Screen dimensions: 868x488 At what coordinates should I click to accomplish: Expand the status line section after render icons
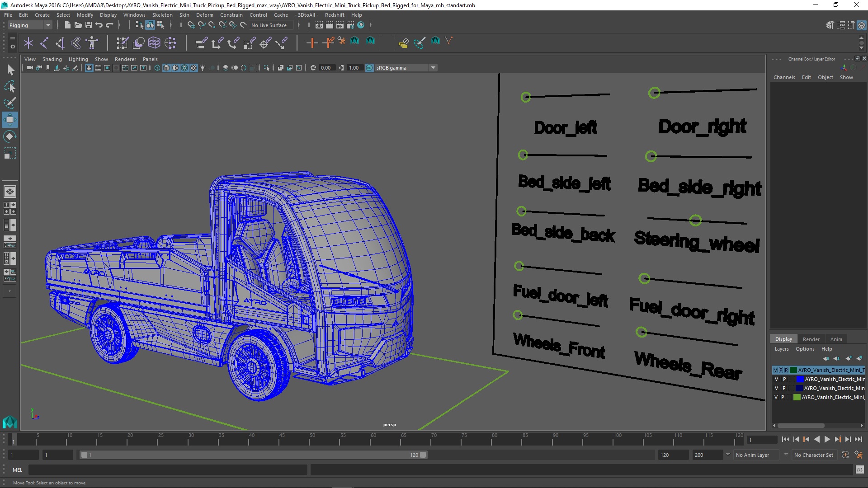[x=370, y=25]
